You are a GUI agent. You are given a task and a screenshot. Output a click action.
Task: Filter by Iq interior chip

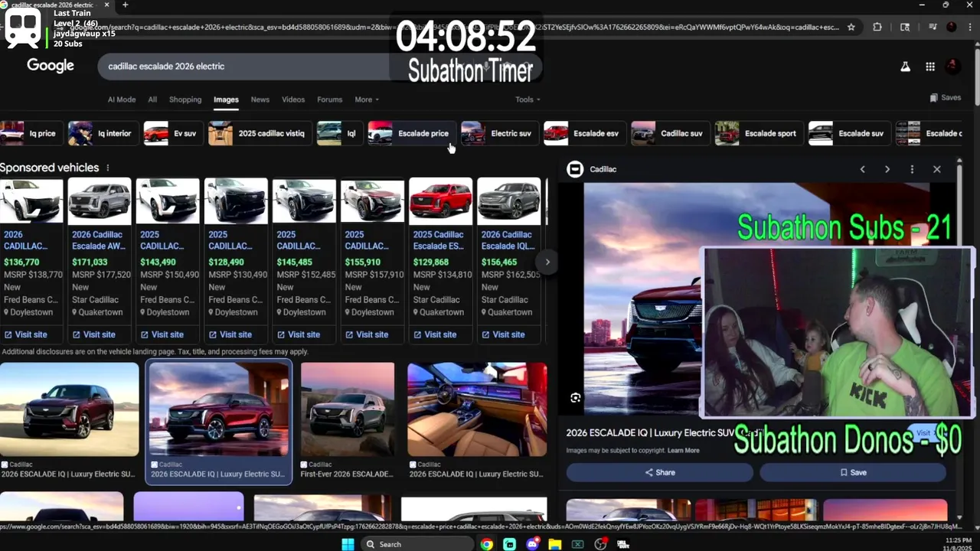102,133
